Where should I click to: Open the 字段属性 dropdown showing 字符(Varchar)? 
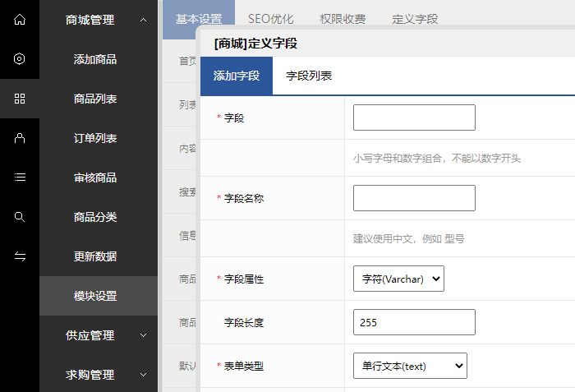(x=398, y=279)
